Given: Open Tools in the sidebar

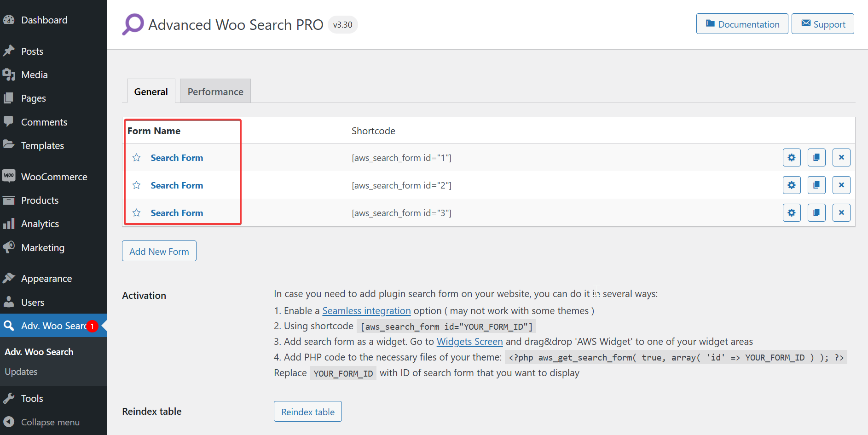Looking at the screenshot, I should click(53, 398).
